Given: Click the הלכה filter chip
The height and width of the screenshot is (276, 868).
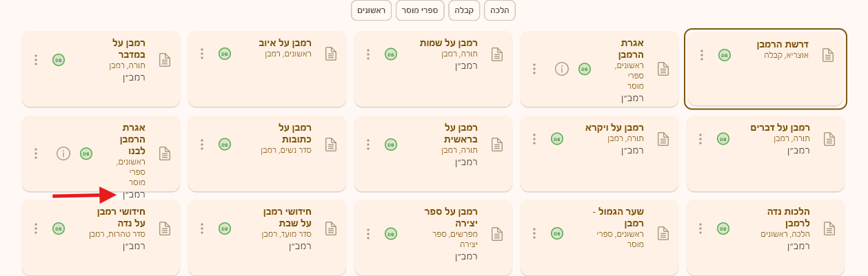Looking at the screenshot, I should click(x=500, y=10).
